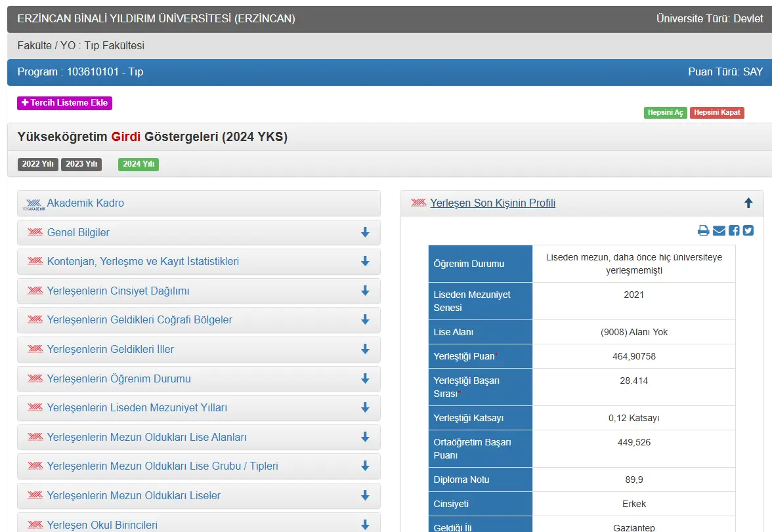Open Yerleşenlerin Liseden Mezuniyet Yılları title
The height and width of the screenshot is (532, 772).
(x=137, y=407)
